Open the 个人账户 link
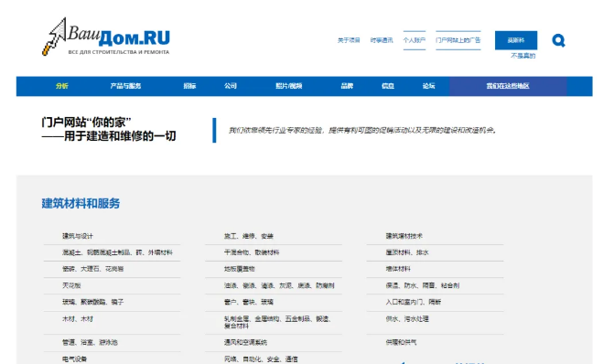This screenshot has width=603, height=364. click(x=415, y=40)
